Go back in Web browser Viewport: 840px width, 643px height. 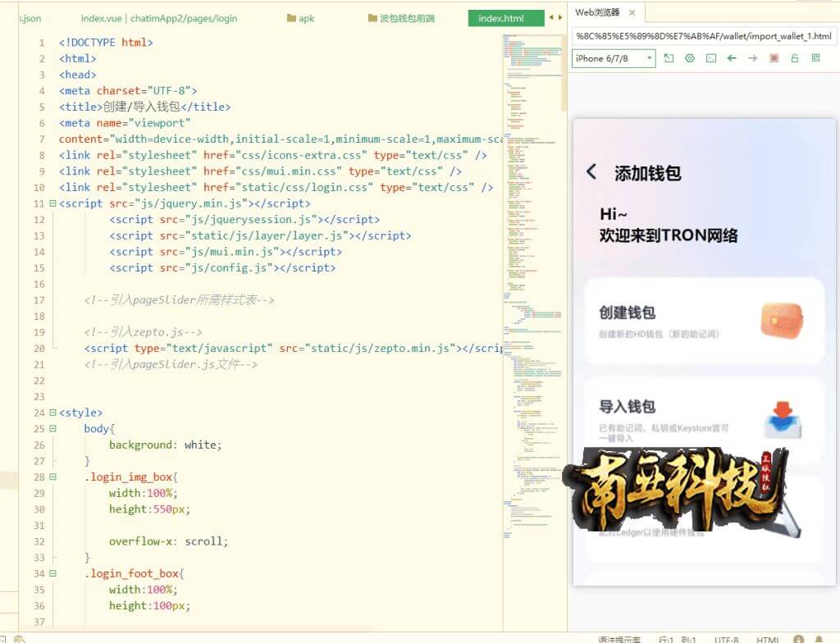pyautogui.click(x=732, y=58)
